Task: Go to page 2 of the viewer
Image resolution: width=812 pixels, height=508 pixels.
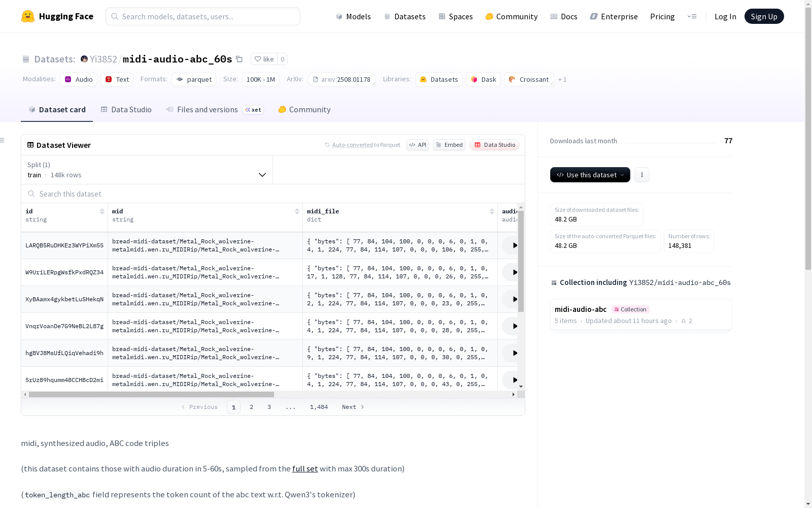Action: click(x=251, y=407)
